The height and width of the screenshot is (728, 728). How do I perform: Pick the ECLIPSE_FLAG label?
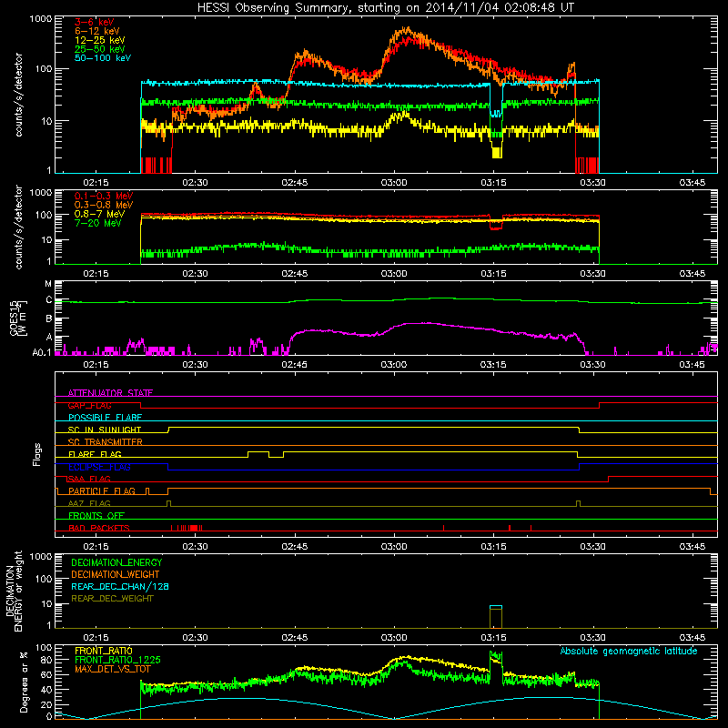click(99, 467)
